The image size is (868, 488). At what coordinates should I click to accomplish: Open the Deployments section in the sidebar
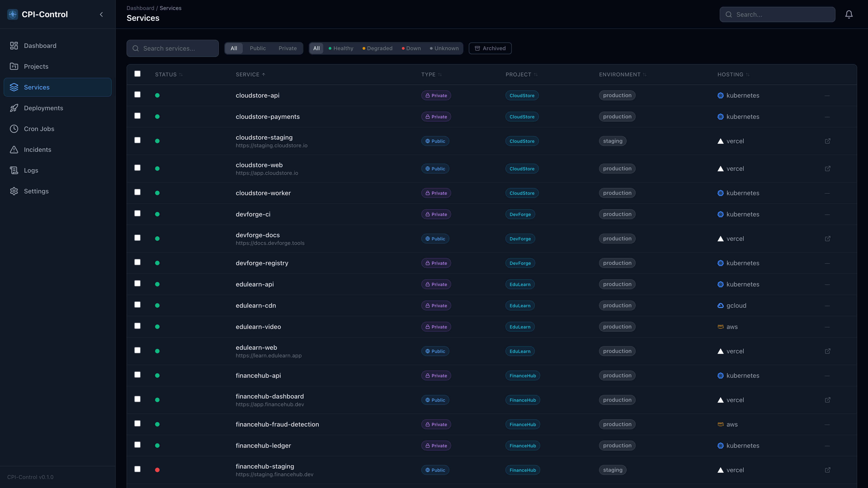point(43,108)
